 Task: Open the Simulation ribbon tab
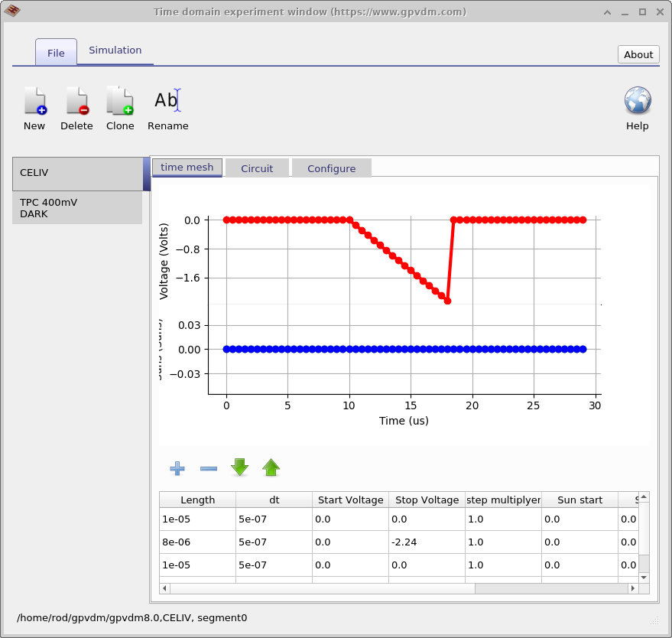pos(115,50)
